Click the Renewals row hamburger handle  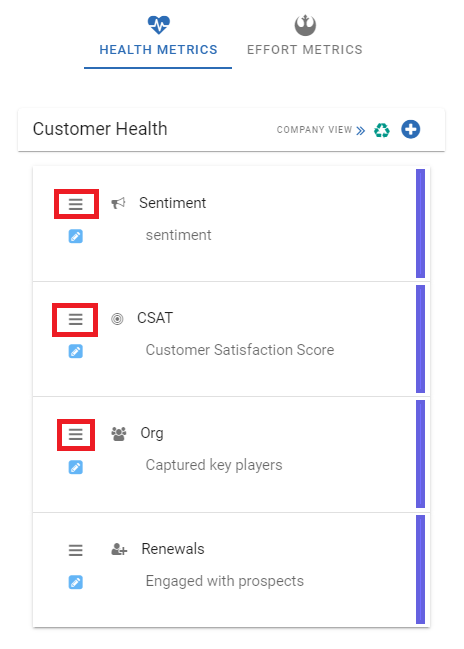(x=76, y=550)
